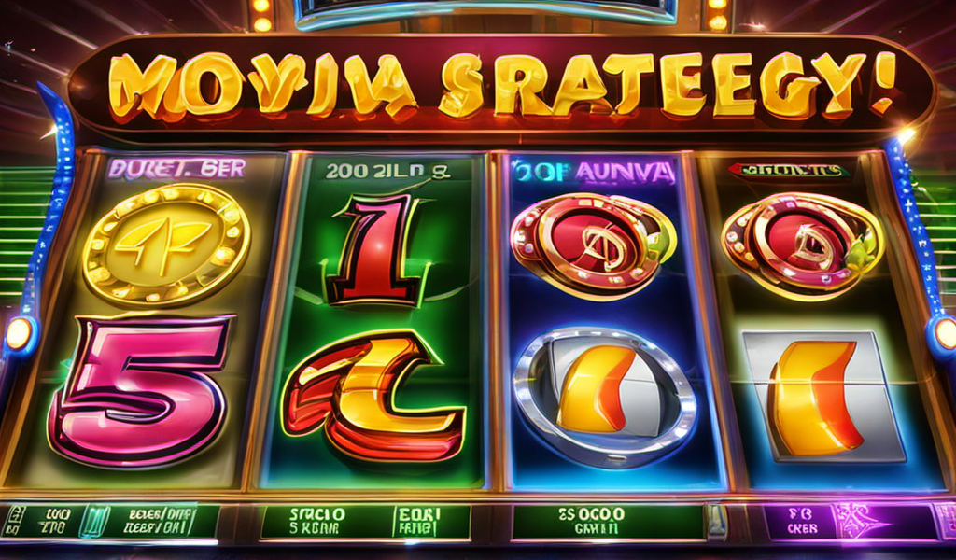This screenshot has height=560, width=956.
Task: Select the OOF AUNVA reel header
Action: coord(595,173)
